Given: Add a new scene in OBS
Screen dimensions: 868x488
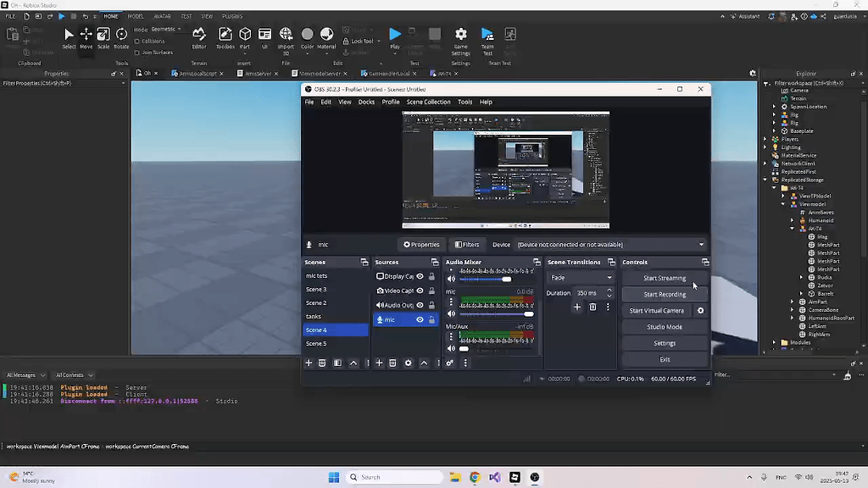Looking at the screenshot, I should 308,363.
